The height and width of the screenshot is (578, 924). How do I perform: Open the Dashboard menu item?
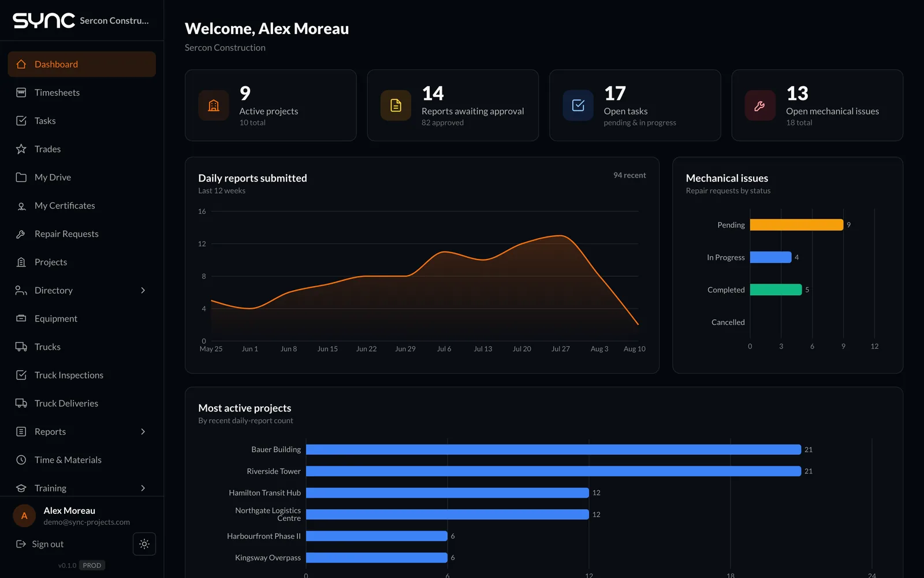pos(82,64)
